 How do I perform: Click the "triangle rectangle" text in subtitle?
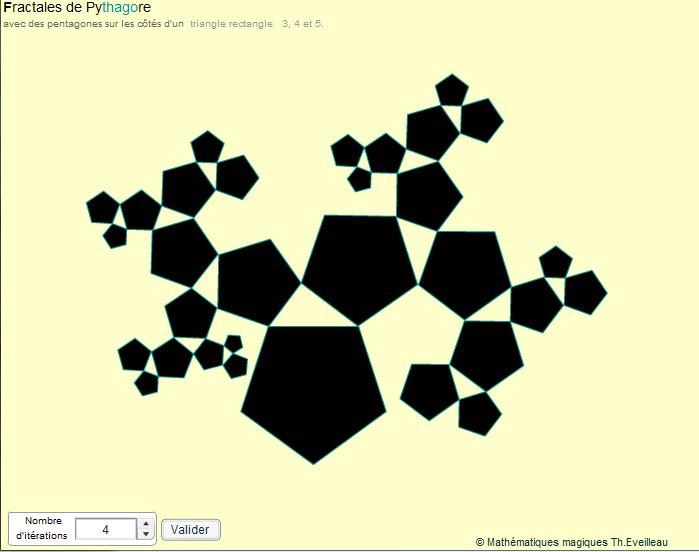[x=231, y=23]
